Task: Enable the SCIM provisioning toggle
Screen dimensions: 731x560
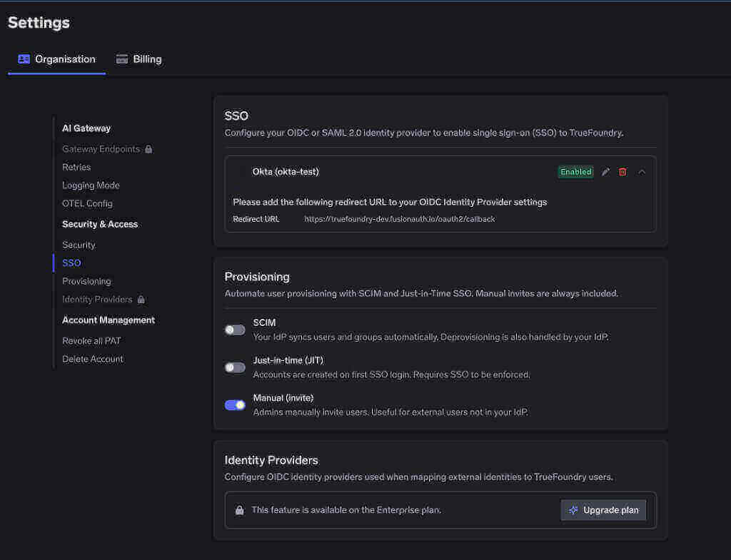Action: [x=235, y=330]
